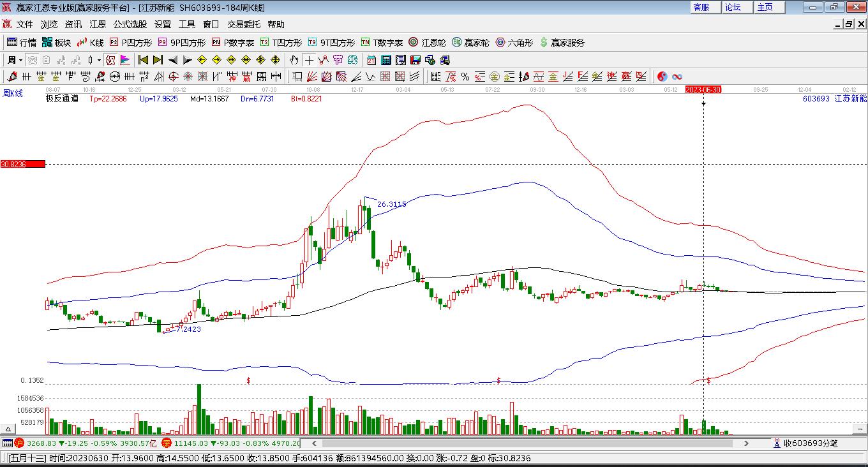Click the percent symbol tool

click(465, 77)
